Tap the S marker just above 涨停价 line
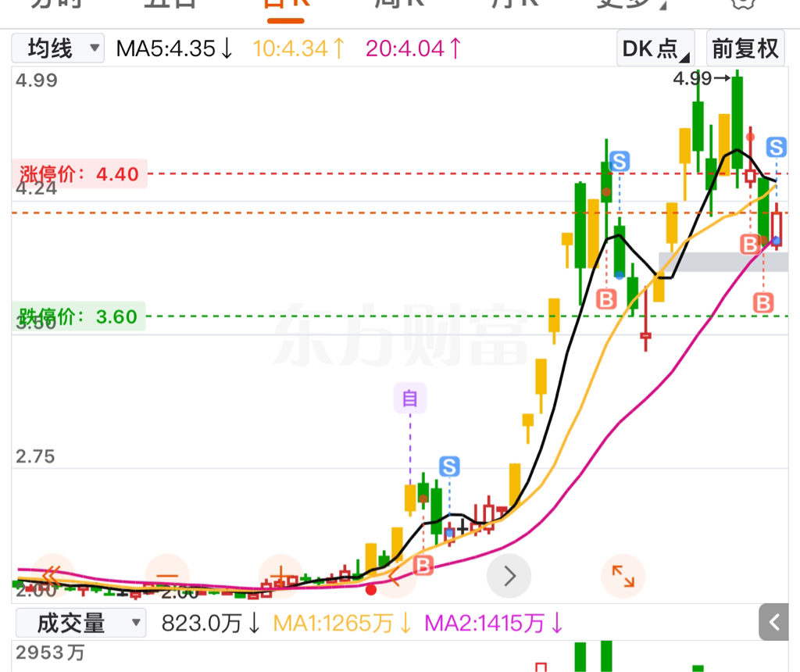Viewport: 800px width, 672px height. 620,162
